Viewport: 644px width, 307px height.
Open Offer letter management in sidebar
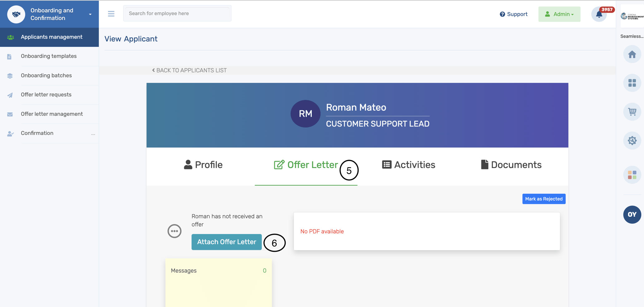tap(49, 114)
